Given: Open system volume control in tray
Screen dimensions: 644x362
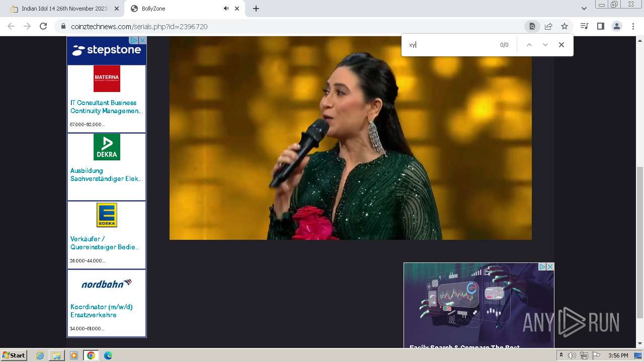Looking at the screenshot, I should (x=572, y=355).
